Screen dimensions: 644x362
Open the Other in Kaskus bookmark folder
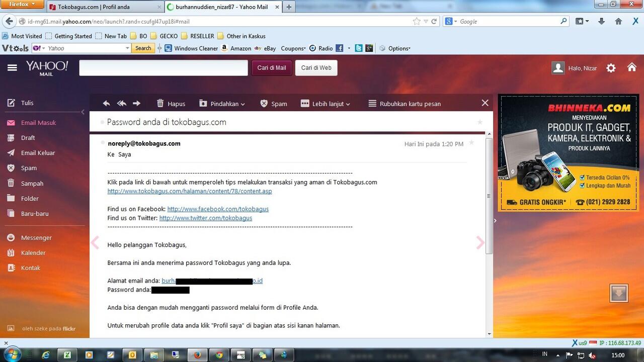(x=242, y=36)
